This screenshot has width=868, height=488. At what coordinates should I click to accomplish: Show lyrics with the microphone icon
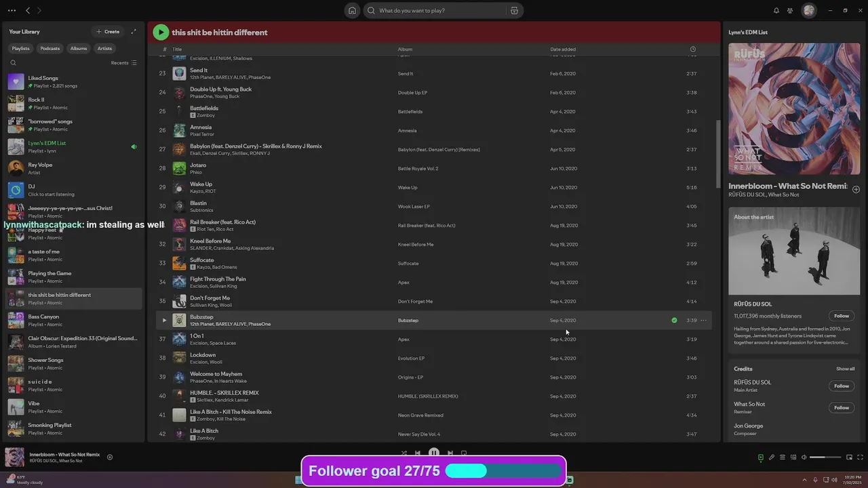(x=771, y=457)
